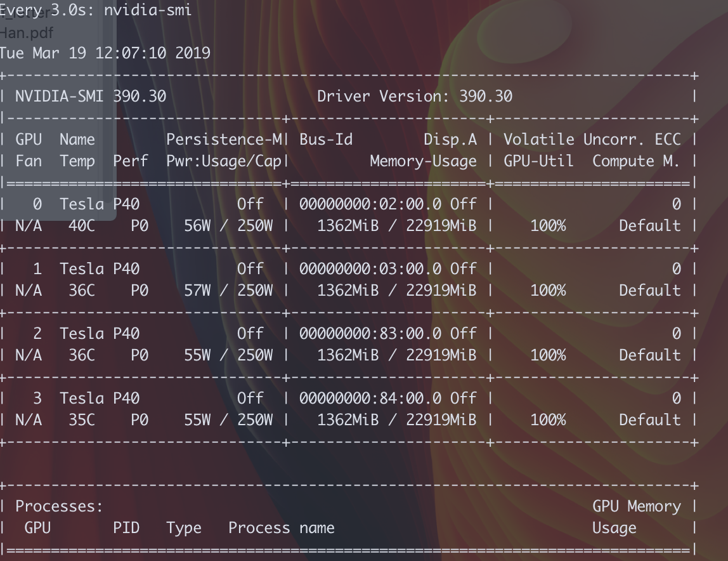The width and height of the screenshot is (728, 561).
Task: Click the 'PID' column header
Action: coord(126,528)
